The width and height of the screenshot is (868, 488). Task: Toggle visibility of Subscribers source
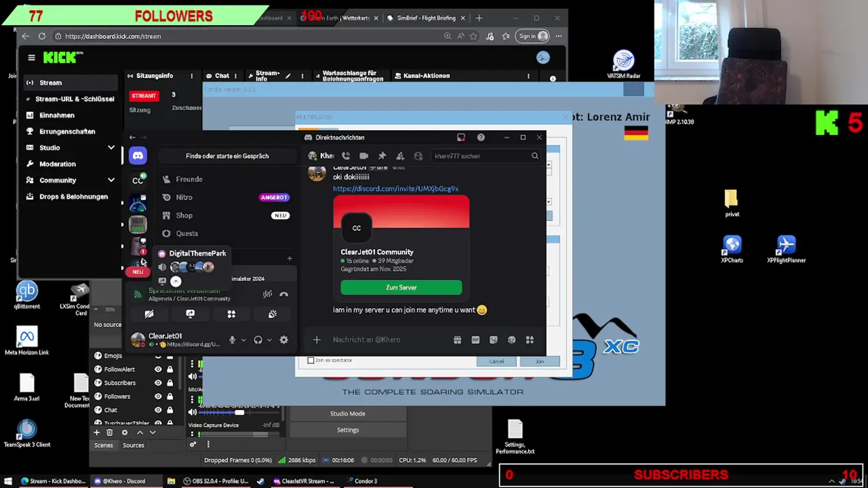click(158, 383)
